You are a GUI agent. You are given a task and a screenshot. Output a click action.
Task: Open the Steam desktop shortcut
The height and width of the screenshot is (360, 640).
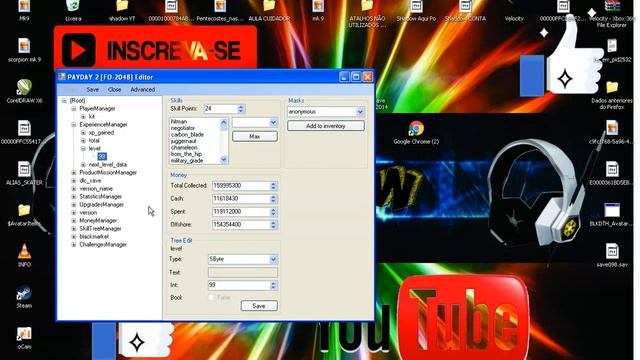coord(24,293)
